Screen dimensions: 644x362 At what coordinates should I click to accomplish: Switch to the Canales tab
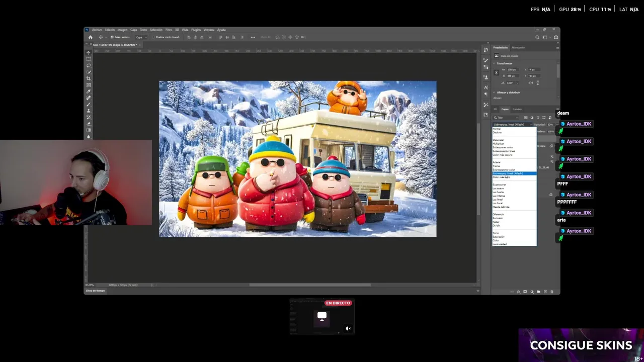(517, 109)
